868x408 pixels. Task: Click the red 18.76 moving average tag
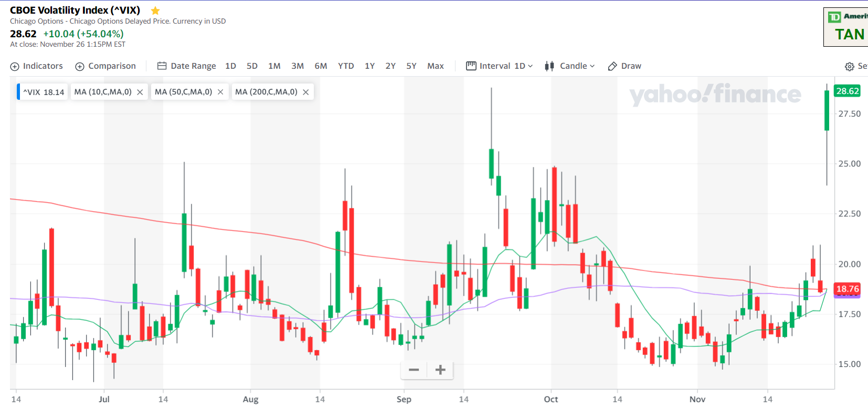pyautogui.click(x=848, y=289)
